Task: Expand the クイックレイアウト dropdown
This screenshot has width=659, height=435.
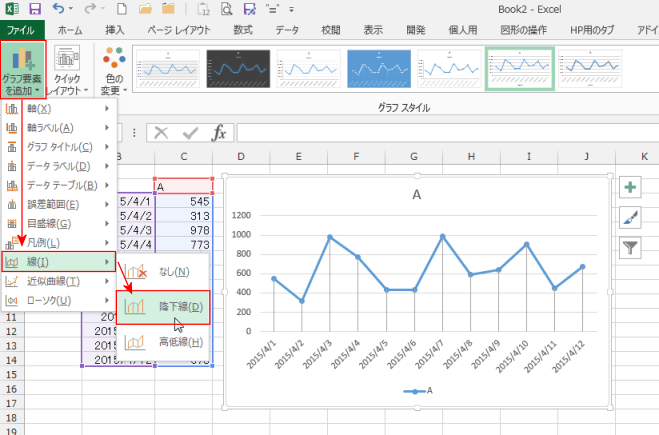Action: point(67,68)
